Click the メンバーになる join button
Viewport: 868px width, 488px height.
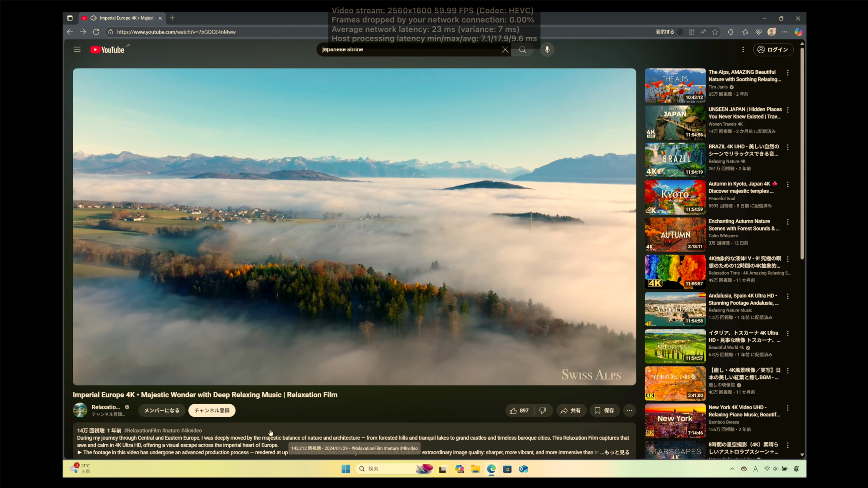[x=162, y=410]
